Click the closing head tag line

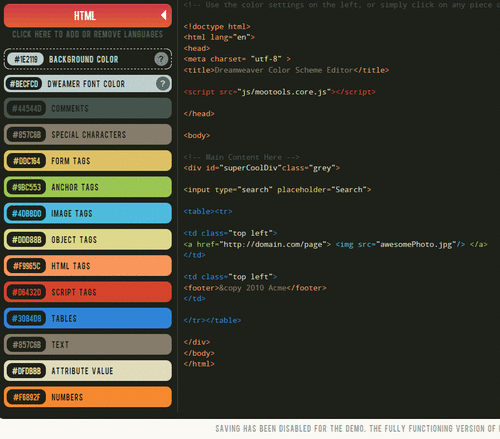(199, 114)
